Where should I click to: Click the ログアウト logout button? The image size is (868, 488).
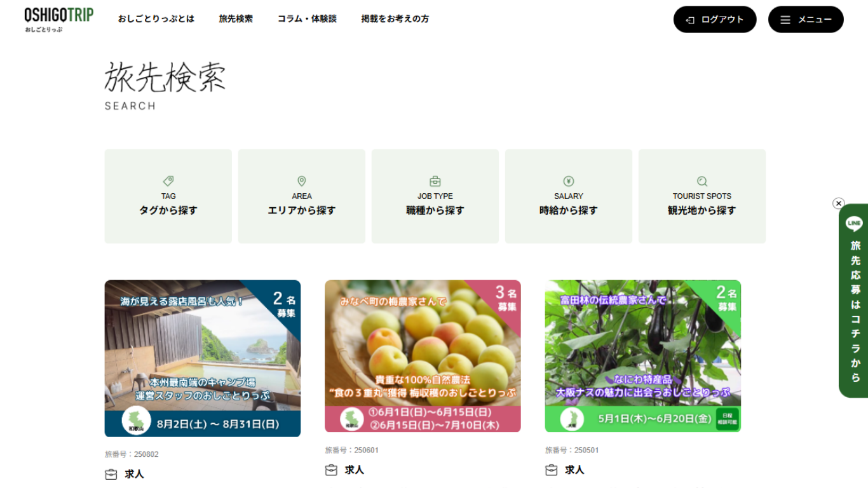(x=715, y=20)
